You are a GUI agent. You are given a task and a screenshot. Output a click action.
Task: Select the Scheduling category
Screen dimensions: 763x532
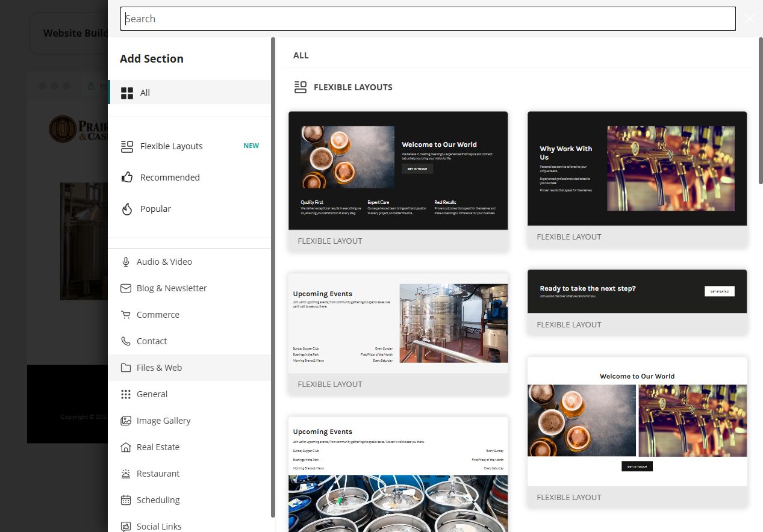click(189, 500)
